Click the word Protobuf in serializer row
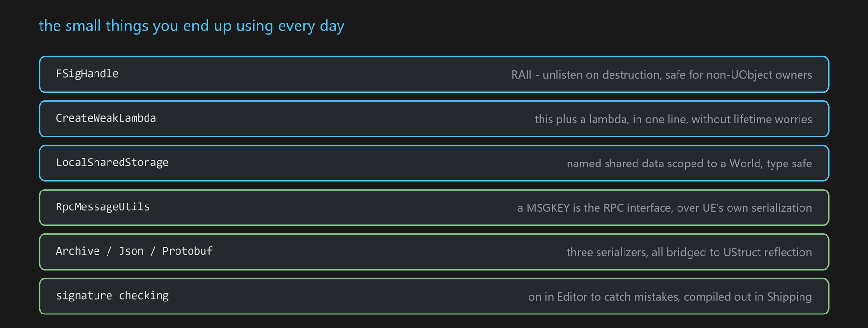868x328 pixels. 188,251
